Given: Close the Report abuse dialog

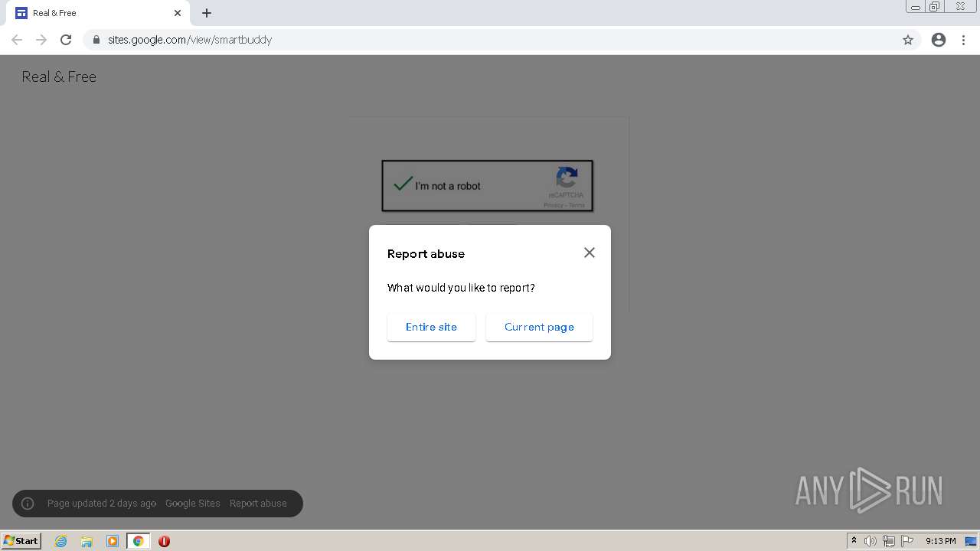Looking at the screenshot, I should pyautogui.click(x=589, y=253).
